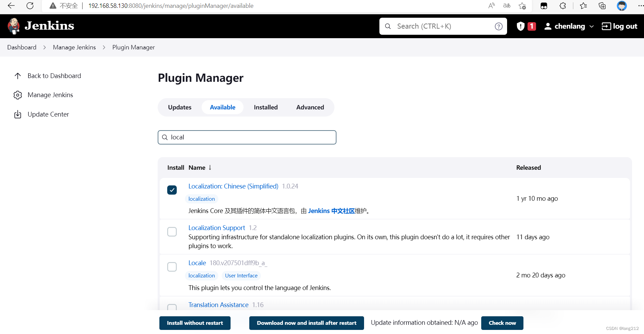Click the Jenkins wordmark in header

point(49,26)
